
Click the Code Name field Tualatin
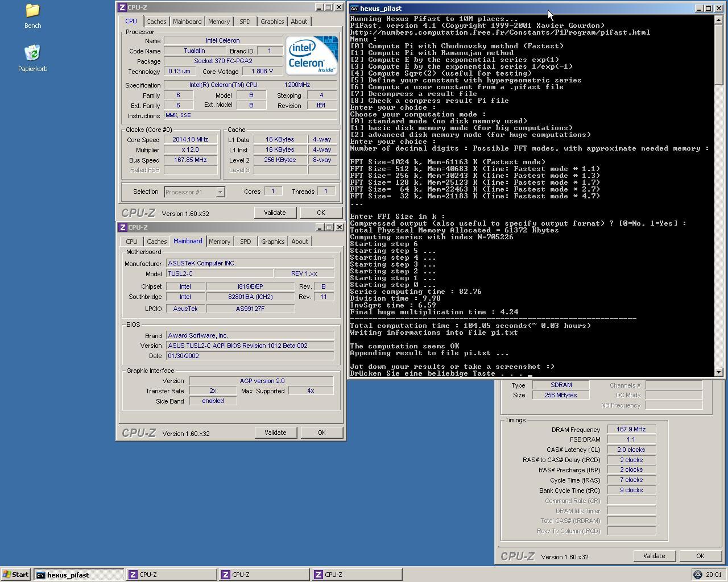195,51
